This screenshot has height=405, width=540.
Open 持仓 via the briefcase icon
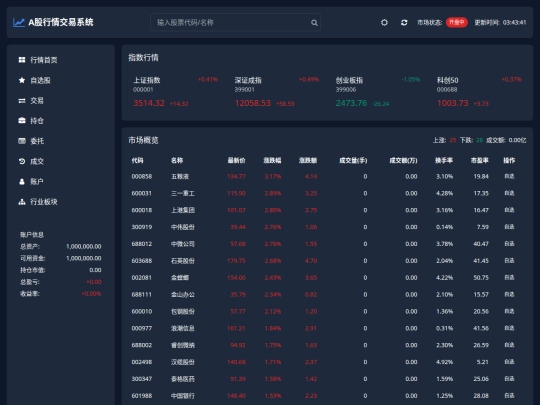(x=22, y=121)
